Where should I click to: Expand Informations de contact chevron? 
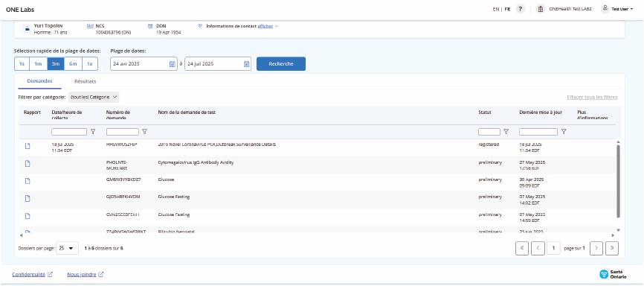point(277,26)
